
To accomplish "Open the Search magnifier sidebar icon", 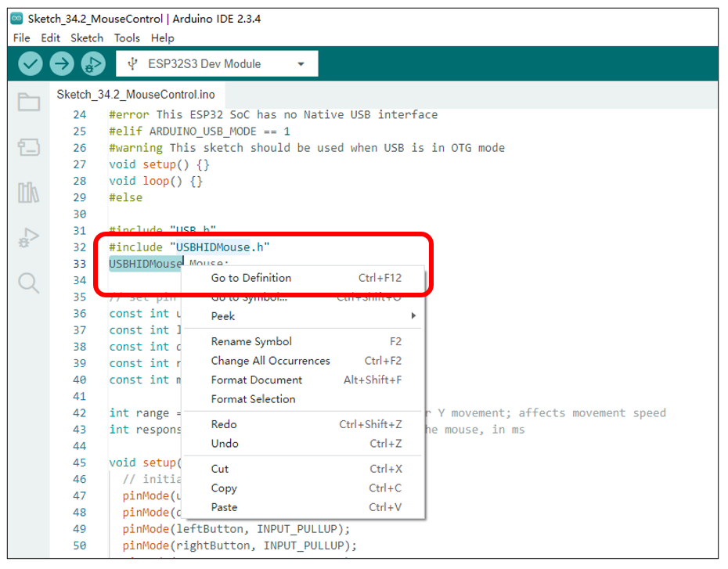I will 29,283.
